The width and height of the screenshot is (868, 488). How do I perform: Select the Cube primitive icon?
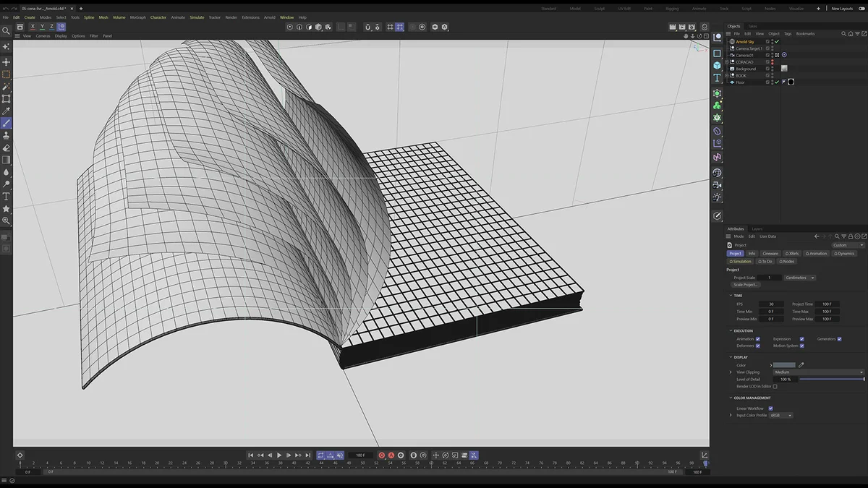pyautogui.click(x=717, y=65)
